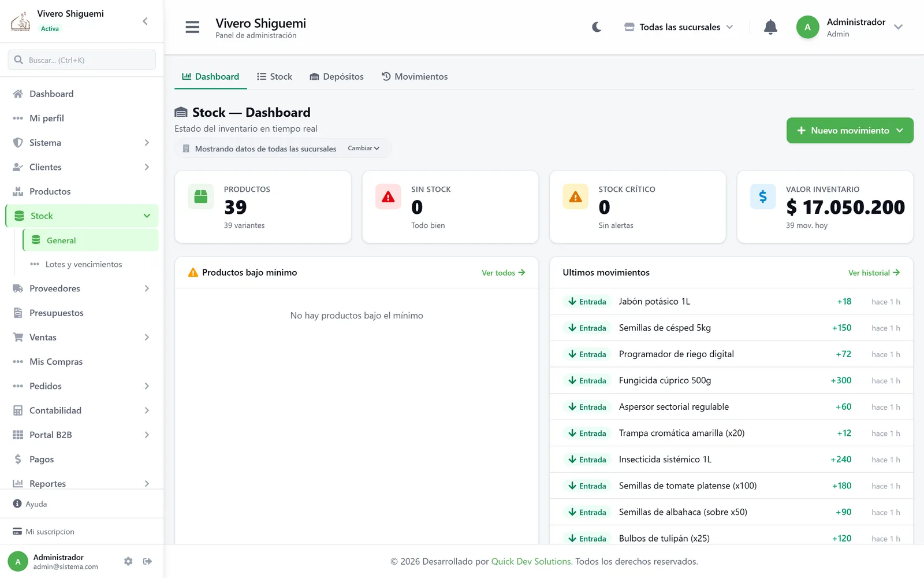Collapse the sidebar with the chevron arrow
The width and height of the screenshot is (924, 578).
(145, 21)
